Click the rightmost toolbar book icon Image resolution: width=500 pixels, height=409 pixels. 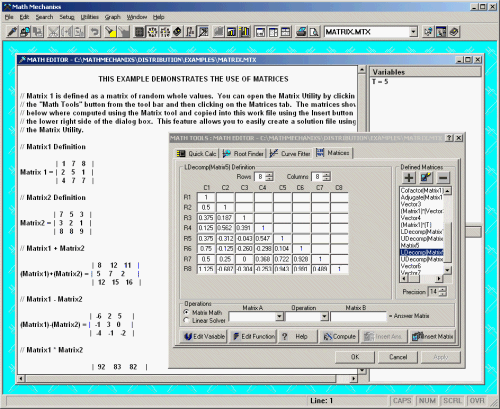click(454, 32)
